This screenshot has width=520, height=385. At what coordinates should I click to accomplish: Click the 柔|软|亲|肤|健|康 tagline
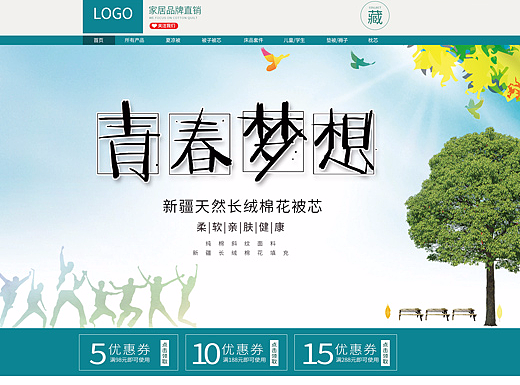pyautogui.click(x=240, y=227)
